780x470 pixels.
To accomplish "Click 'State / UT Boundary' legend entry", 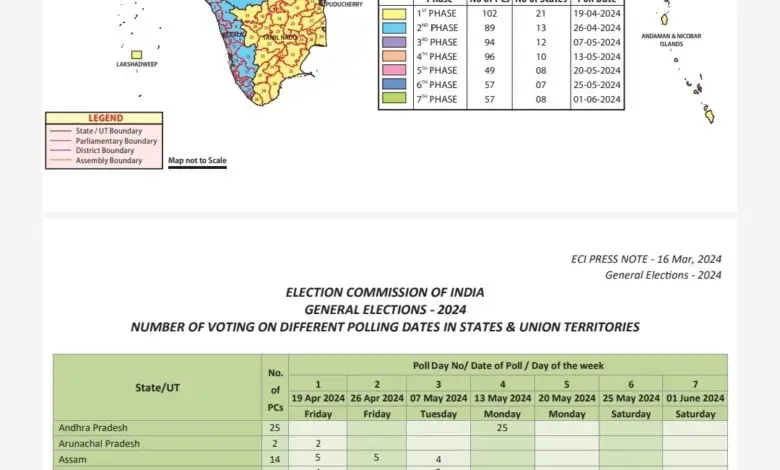I will 108,131.
